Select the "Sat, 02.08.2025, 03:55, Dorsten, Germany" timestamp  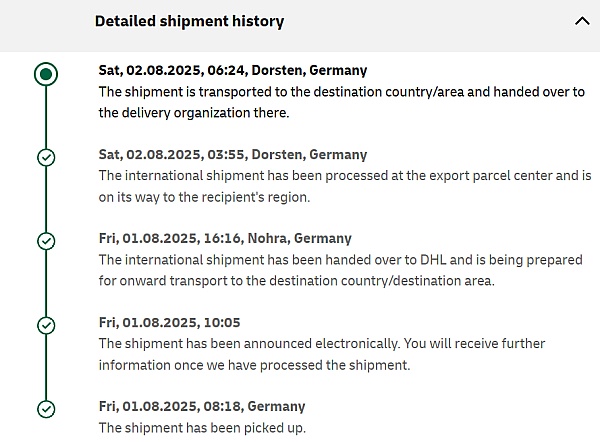pyautogui.click(x=232, y=155)
